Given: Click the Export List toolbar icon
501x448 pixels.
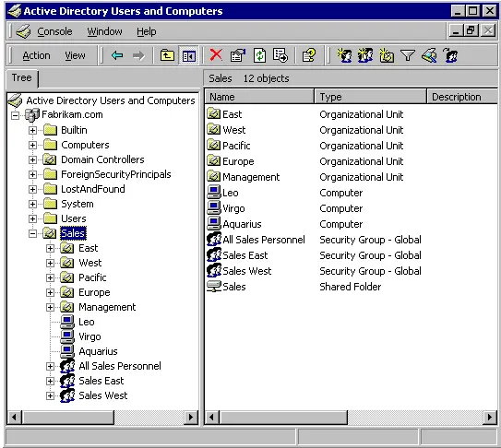Looking at the screenshot, I should tap(280, 55).
